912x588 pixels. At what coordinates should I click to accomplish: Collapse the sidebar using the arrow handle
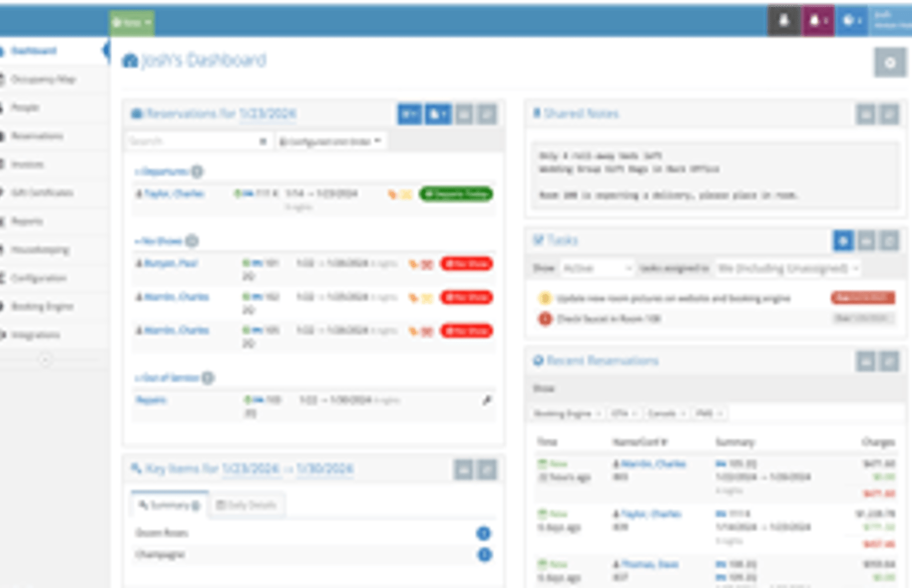106,50
